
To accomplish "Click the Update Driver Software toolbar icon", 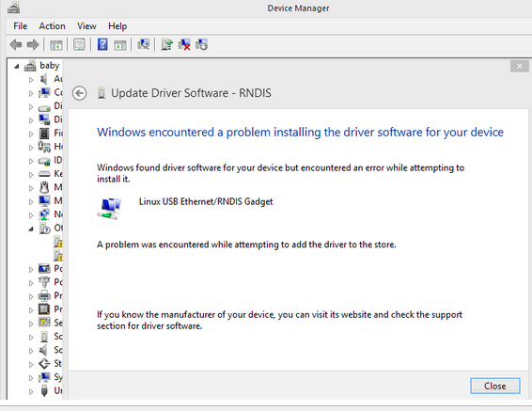I will [166, 44].
